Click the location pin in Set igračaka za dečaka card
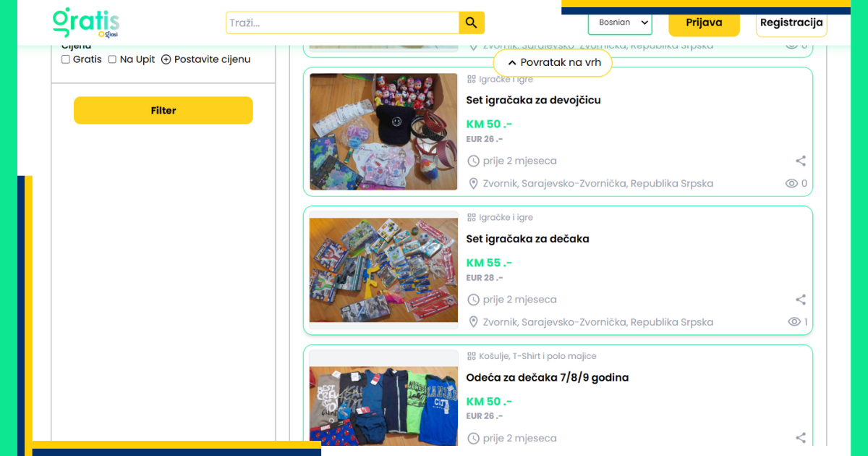 coord(474,322)
